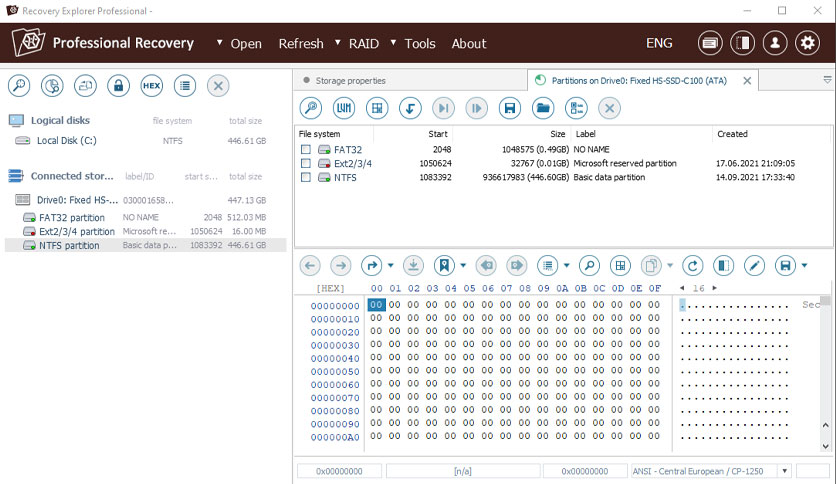Viewport: 836px width, 484px height.
Task: Click the magnifier scan icon in left toolbar
Action: pos(19,86)
